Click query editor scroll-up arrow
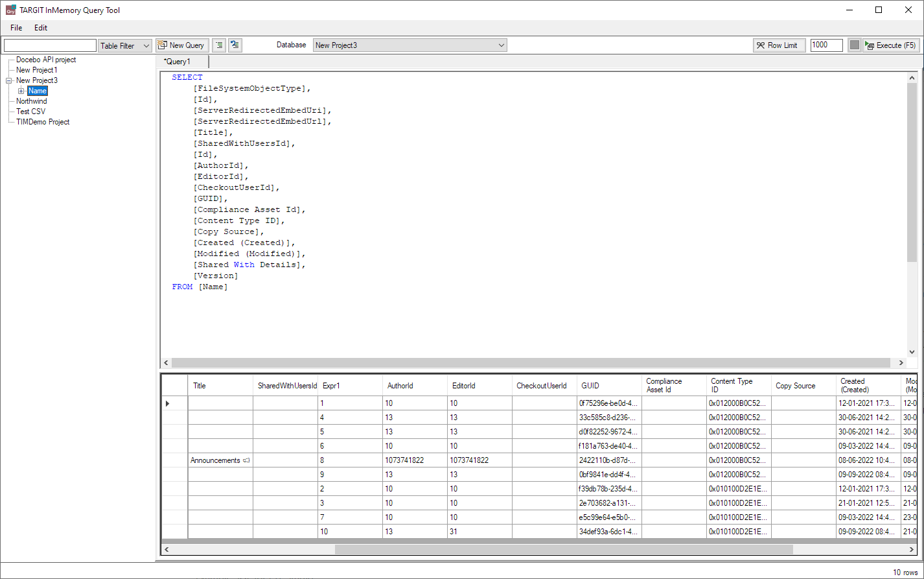 (x=912, y=77)
